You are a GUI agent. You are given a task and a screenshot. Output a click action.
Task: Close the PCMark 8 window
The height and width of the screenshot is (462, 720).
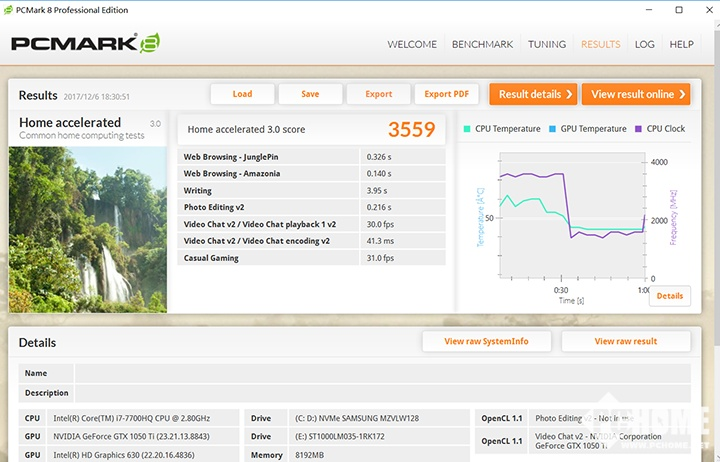coord(709,10)
